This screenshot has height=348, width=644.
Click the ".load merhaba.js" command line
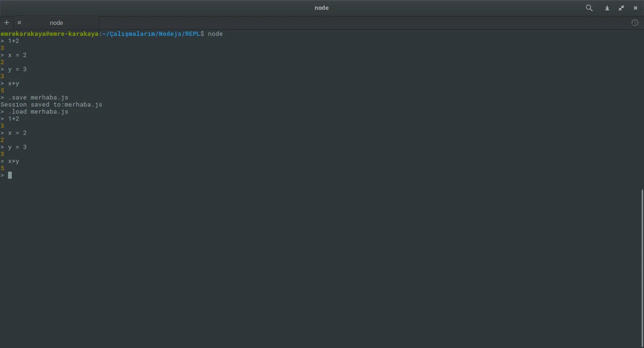(38, 112)
